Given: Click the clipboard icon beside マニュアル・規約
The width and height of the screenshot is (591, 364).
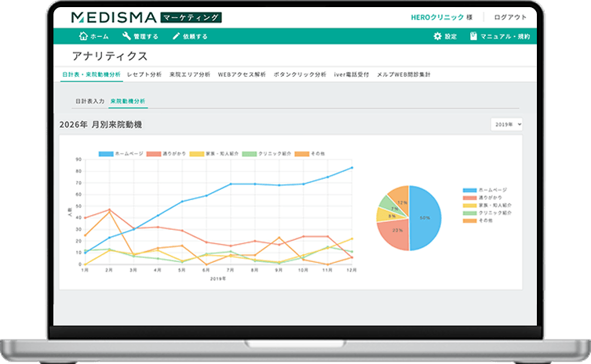Looking at the screenshot, I should [x=473, y=36].
